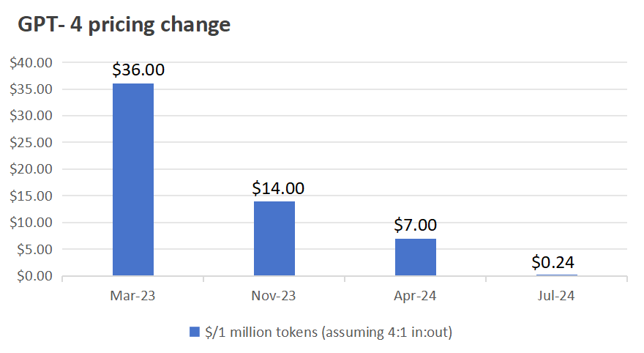Click the $30.00 y-axis label
The height and width of the screenshot is (353, 644).
tap(31, 116)
